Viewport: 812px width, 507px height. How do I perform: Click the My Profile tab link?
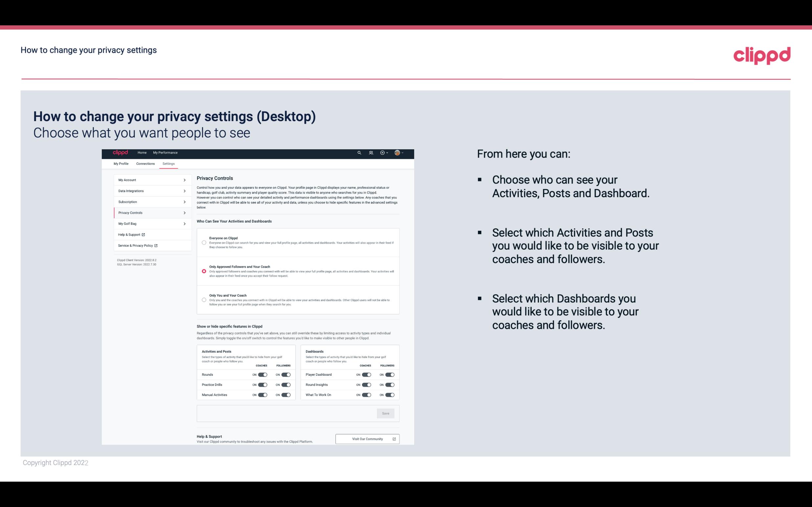[x=121, y=163]
